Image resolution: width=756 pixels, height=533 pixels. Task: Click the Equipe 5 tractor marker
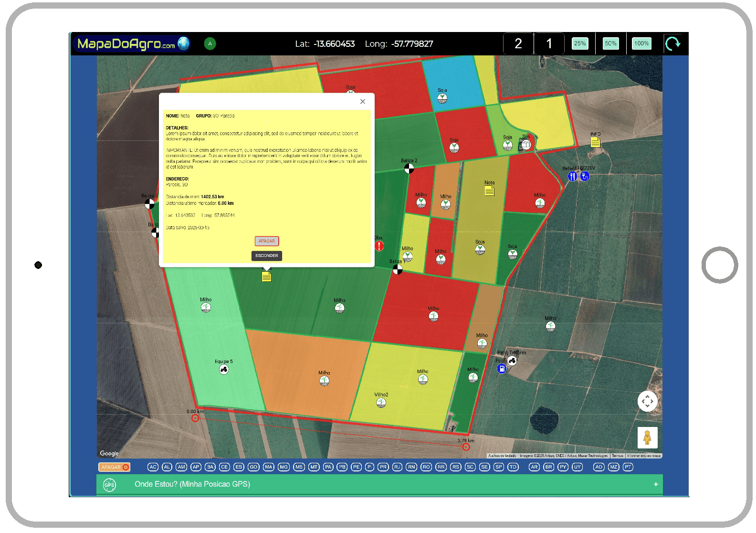coord(224,369)
